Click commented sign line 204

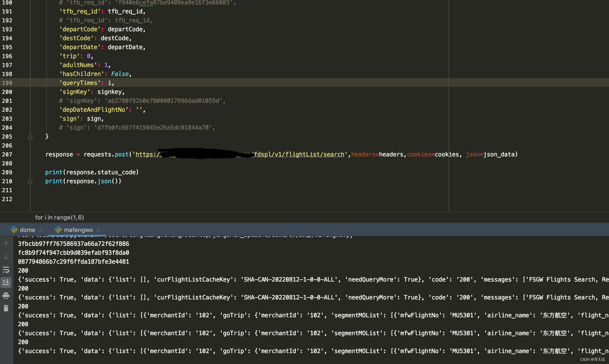point(137,128)
